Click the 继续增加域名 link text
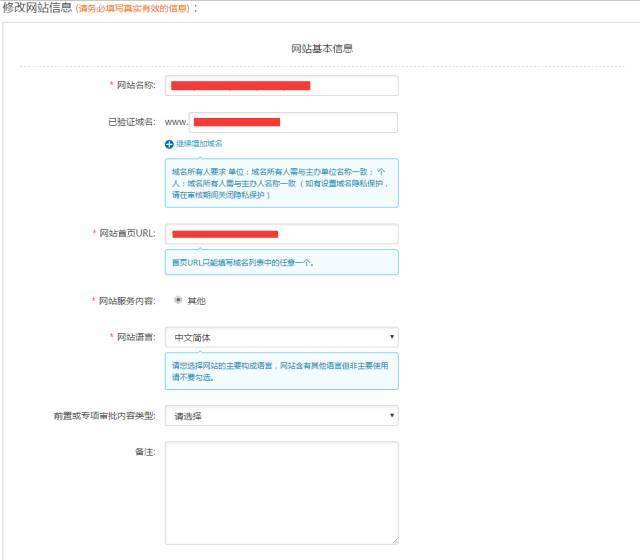640x560 pixels. tap(199, 144)
